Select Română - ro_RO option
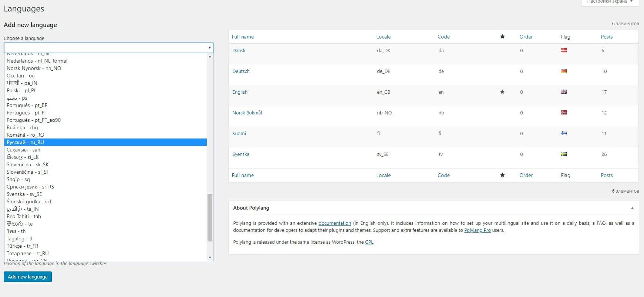 (105, 135)
